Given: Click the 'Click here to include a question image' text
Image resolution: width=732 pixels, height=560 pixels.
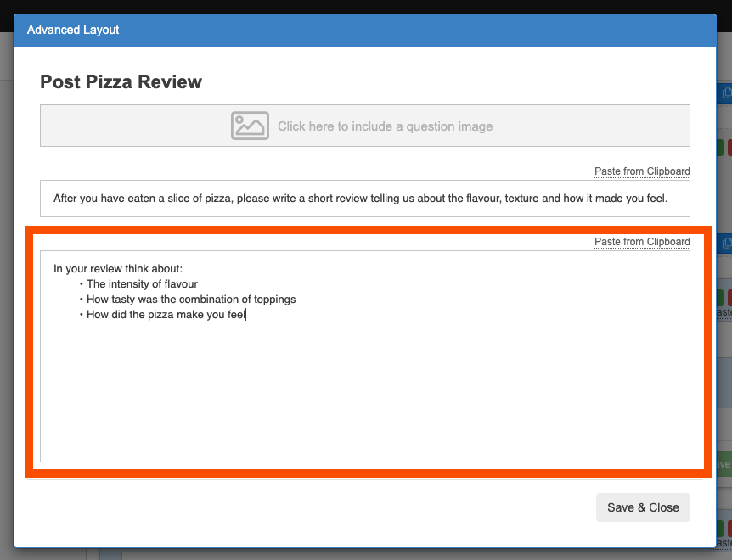Looking at the screenshot, I should click(385, 126).
